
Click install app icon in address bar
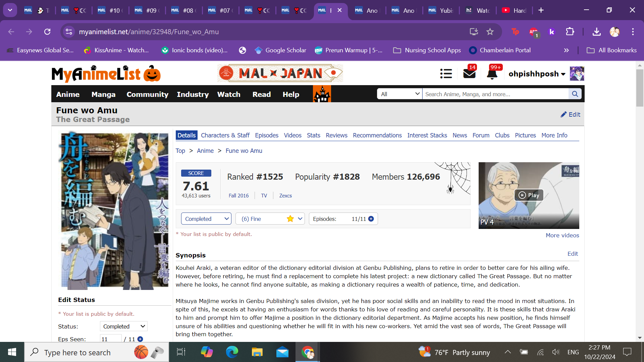point(474,32)
